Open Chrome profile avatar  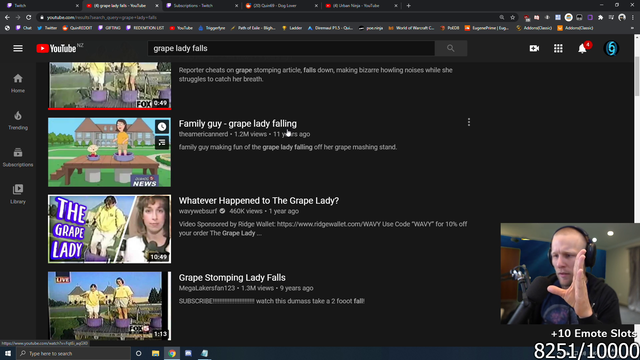coord(622,17)
